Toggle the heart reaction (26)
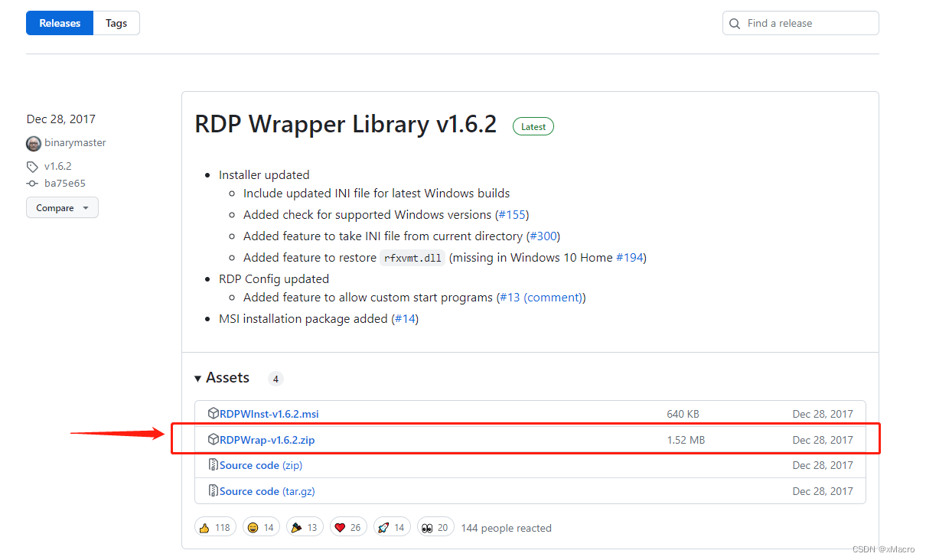 [x=348, y=527]
